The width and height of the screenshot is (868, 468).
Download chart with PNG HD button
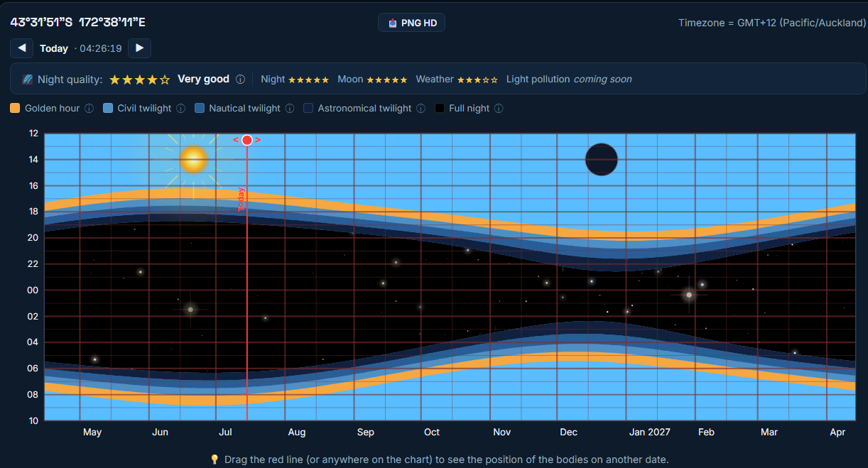[x=412, y=23]
